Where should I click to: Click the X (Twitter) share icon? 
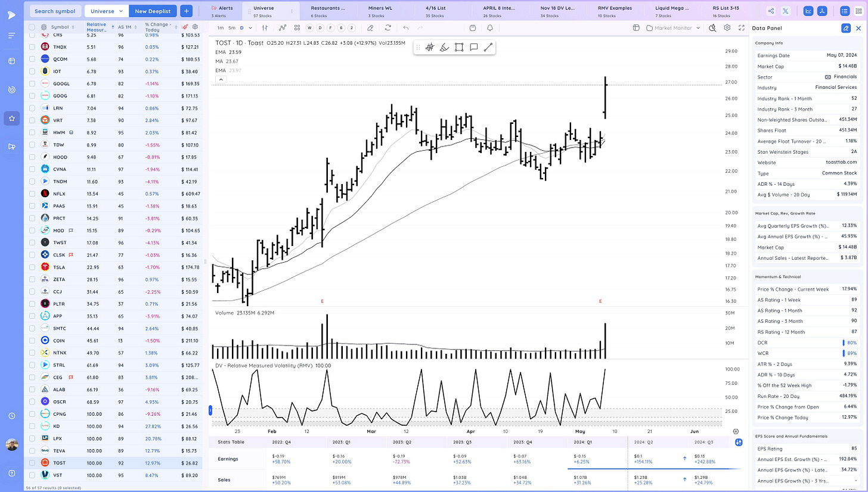pyautogui.click(x=787, y=11)
